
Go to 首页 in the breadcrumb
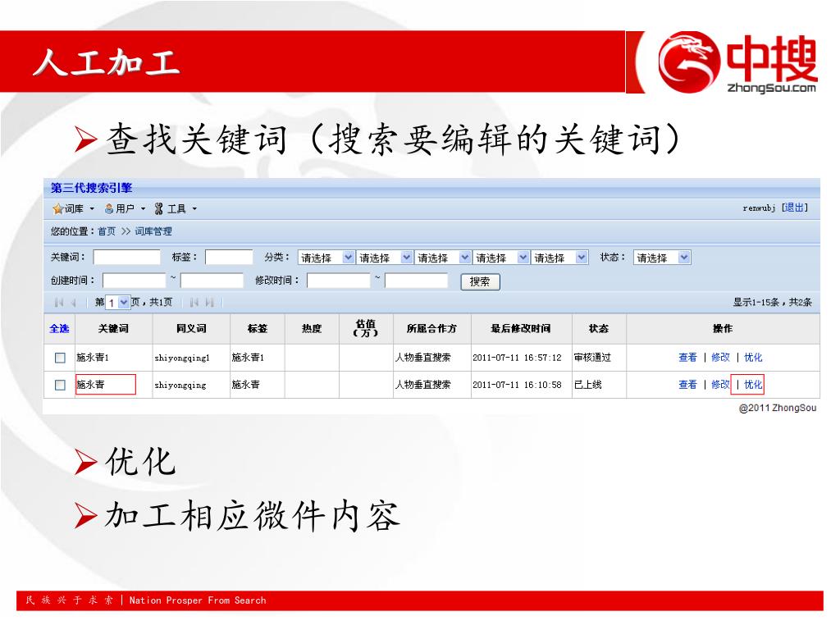coord(107,231)
